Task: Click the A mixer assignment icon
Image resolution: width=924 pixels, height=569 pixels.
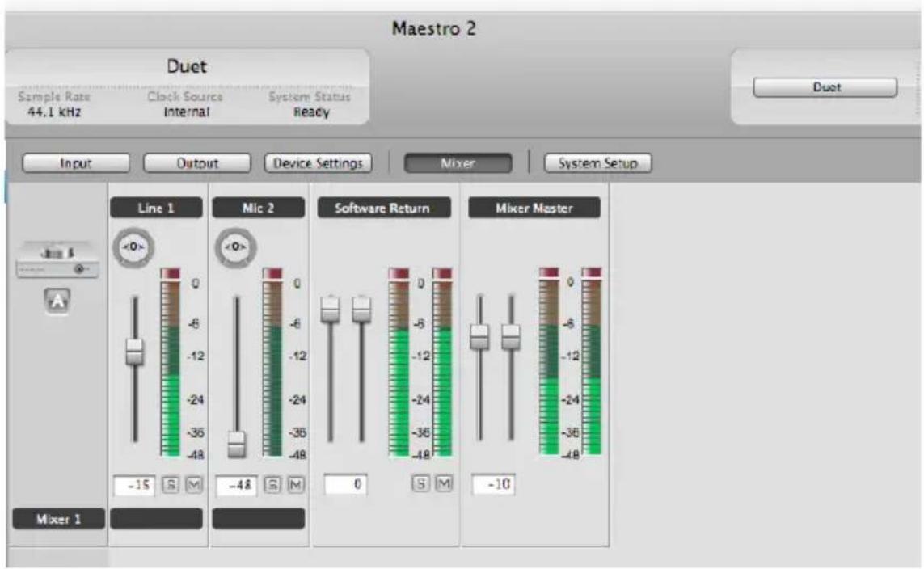Action: point(57,301)
